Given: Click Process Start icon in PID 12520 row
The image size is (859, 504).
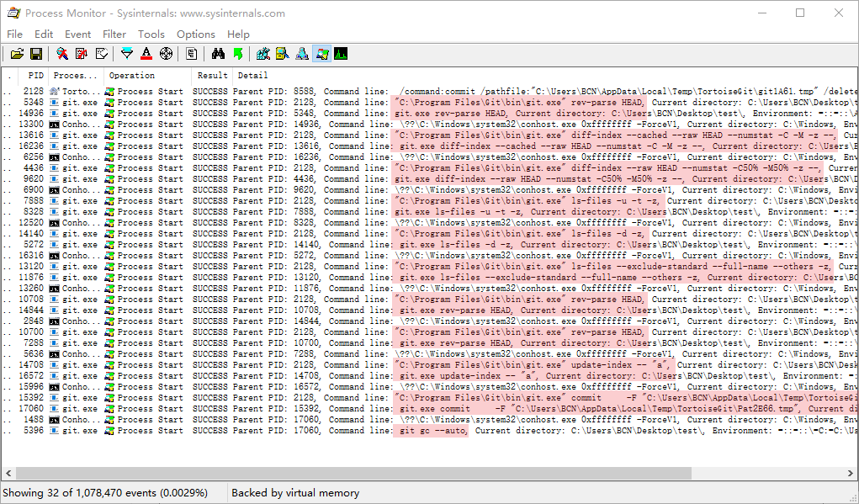Looking at the screenshot, I should pyautogui.click(x=109, y=223).
